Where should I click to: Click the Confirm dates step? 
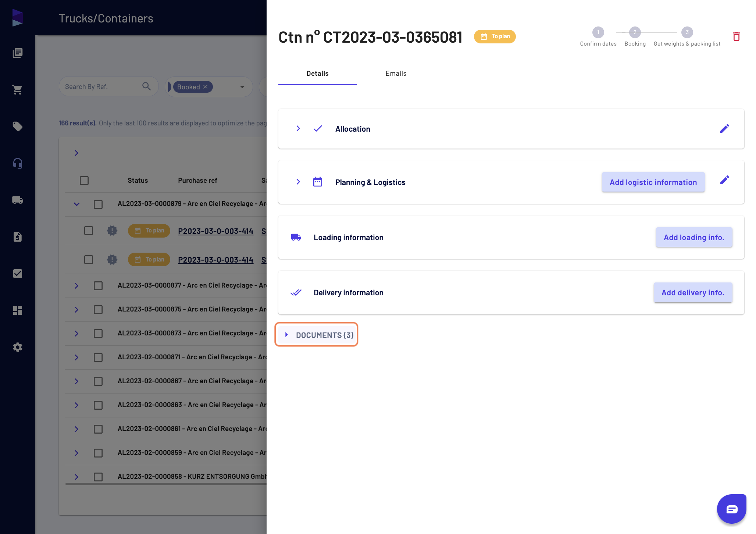click(598, 37)
